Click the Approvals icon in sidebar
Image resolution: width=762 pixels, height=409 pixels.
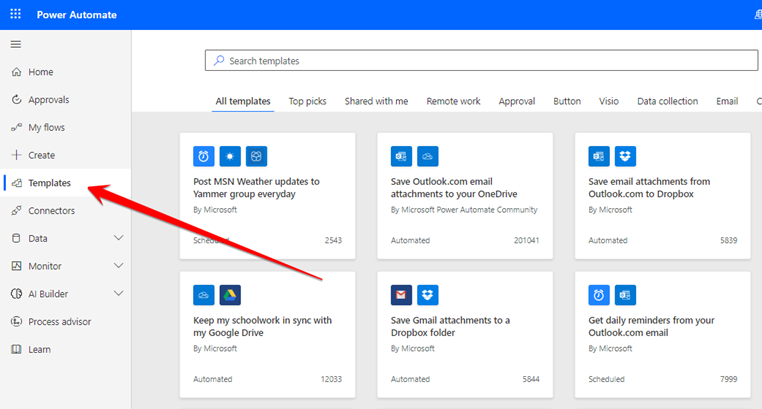pyautogui.click(x=16, y=100)
